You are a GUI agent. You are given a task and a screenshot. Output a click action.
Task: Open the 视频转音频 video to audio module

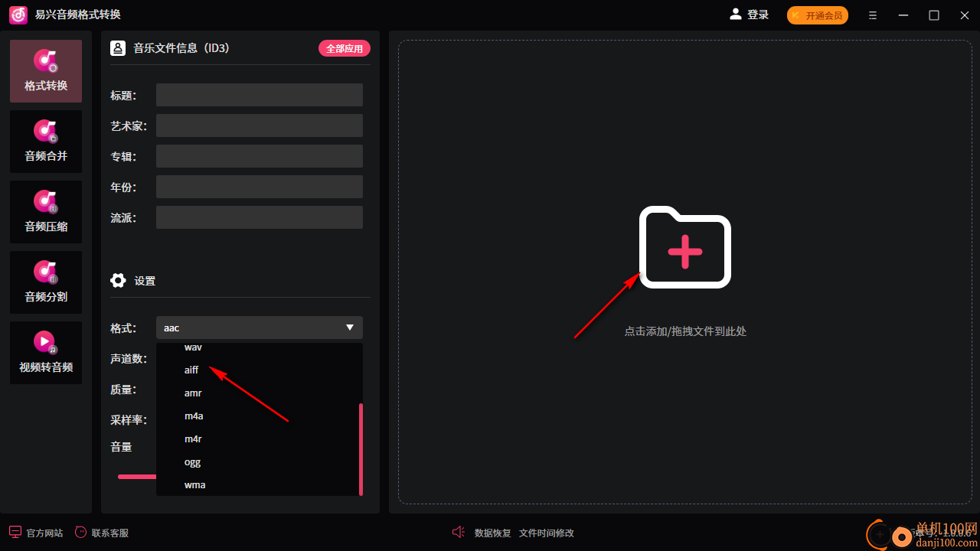point(46,353)
